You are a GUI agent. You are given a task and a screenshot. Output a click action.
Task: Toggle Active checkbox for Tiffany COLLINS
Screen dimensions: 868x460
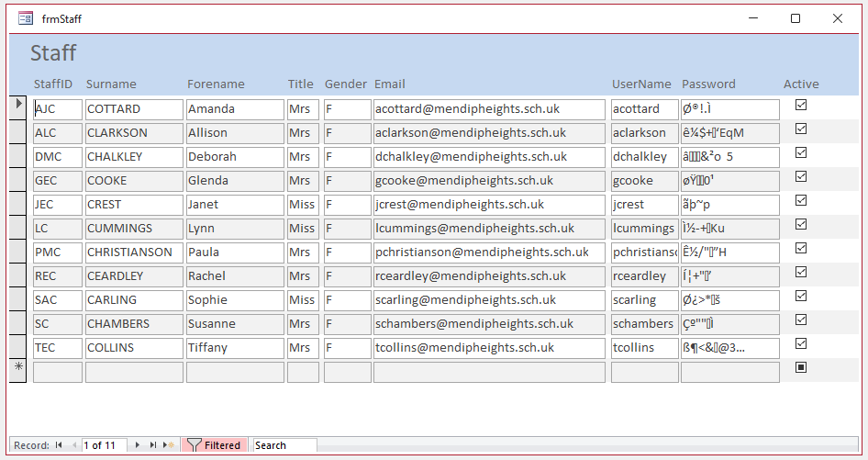point(800,343)
